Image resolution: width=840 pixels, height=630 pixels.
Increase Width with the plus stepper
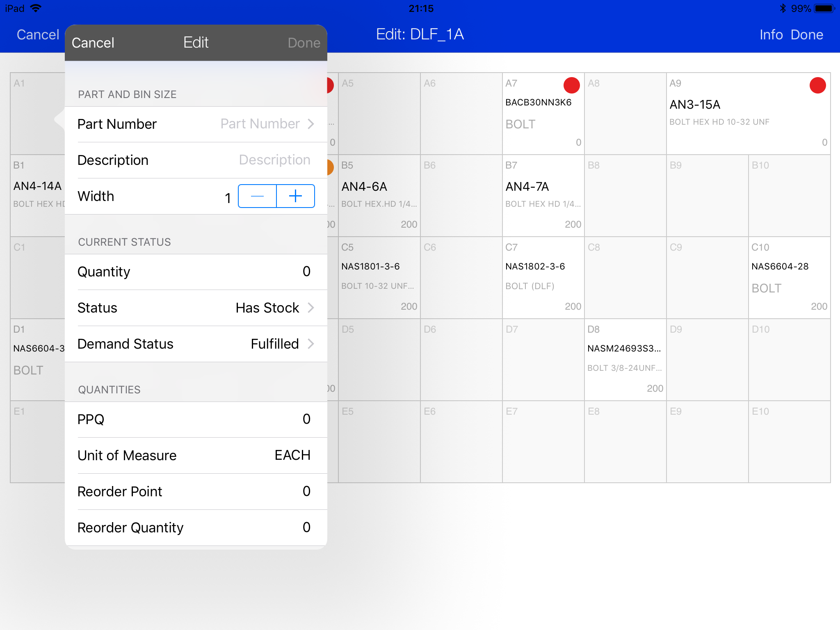tap(295, 196)
